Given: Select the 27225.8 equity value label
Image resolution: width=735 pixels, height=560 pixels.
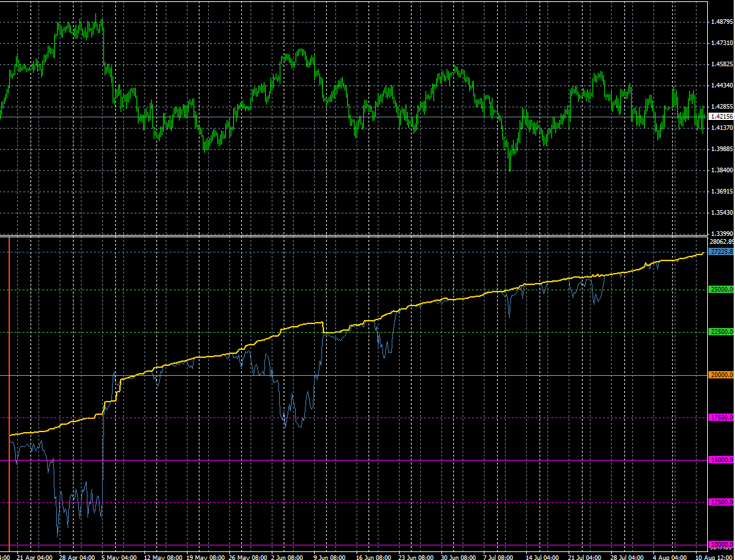Looking at the screenshot, I should [x=722, y=252].
